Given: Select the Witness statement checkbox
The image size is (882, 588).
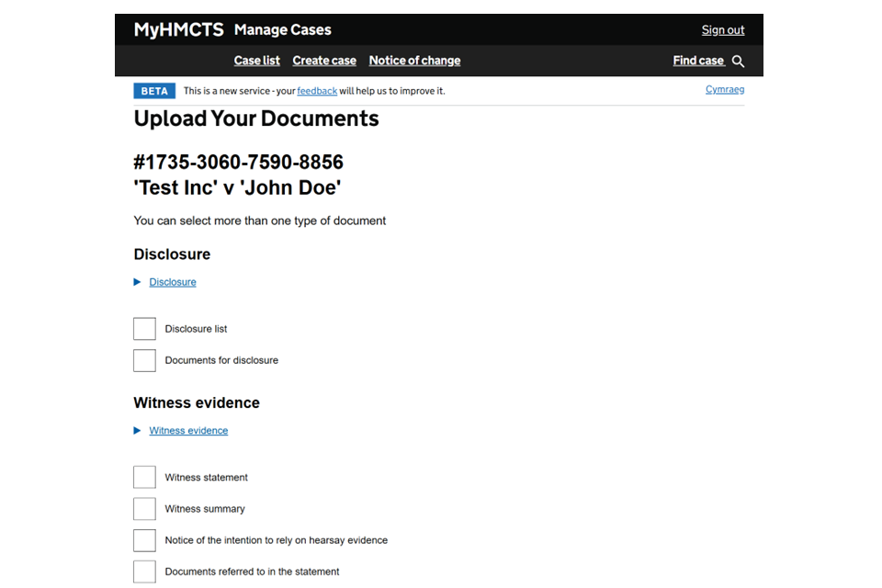Looking at the screenshot, I should pyautogui.click(x=144, y=478).
